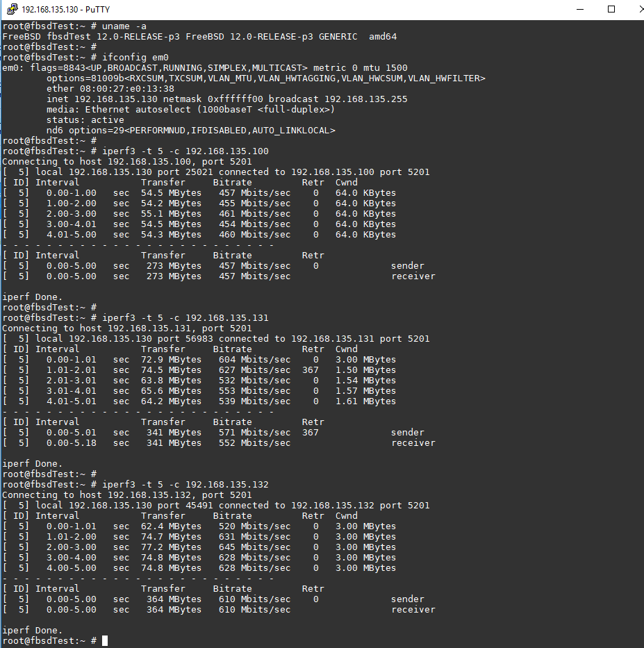Click the "media: Ethernet autoselect" line
644x648 pixels.
(191, 109)
